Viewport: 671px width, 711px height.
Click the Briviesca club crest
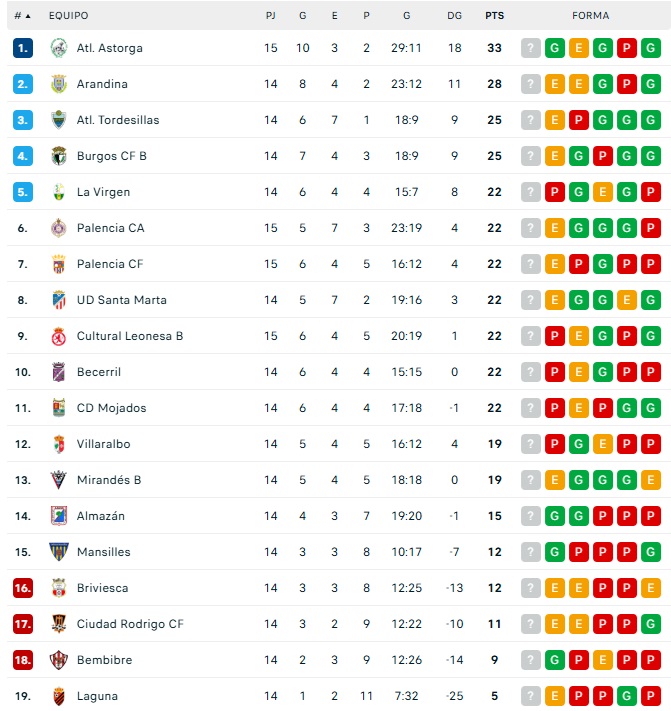(x=58, y=588)
